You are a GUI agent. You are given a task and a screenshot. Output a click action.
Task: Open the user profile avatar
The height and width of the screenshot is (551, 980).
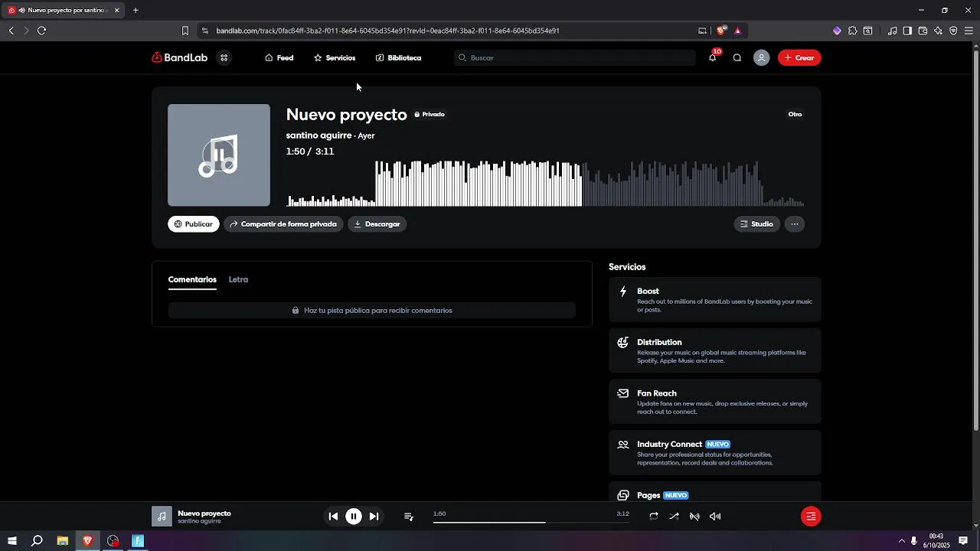pyautogui.click(x=761, y=57)
